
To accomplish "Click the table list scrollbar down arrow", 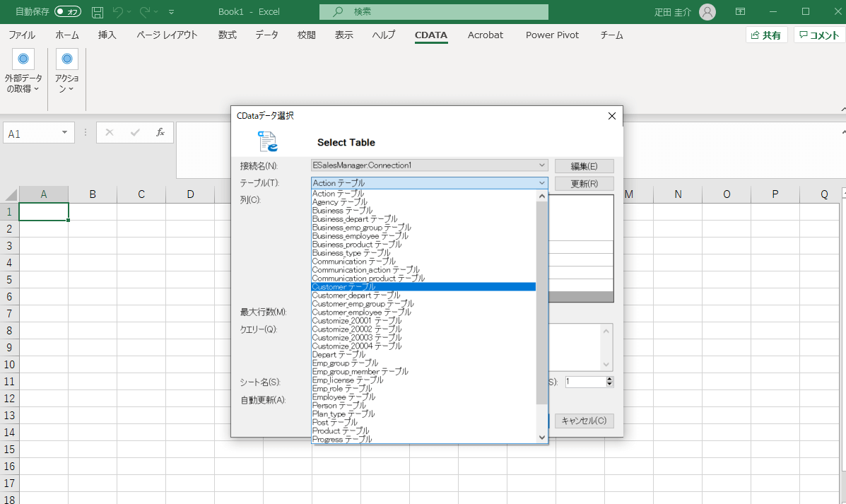I will pos(542,438).
